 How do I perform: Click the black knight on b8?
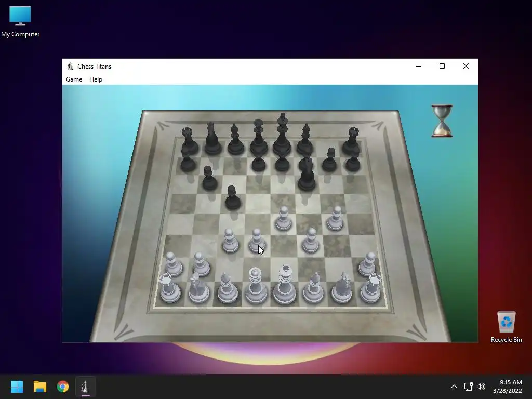pyautogui.click(x=212, y=139)
